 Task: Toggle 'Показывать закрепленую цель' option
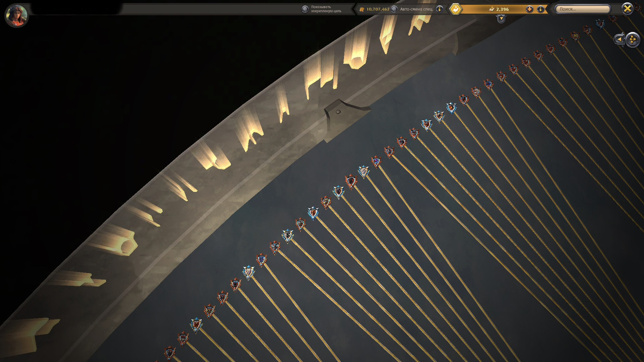[x=305, y=9]
